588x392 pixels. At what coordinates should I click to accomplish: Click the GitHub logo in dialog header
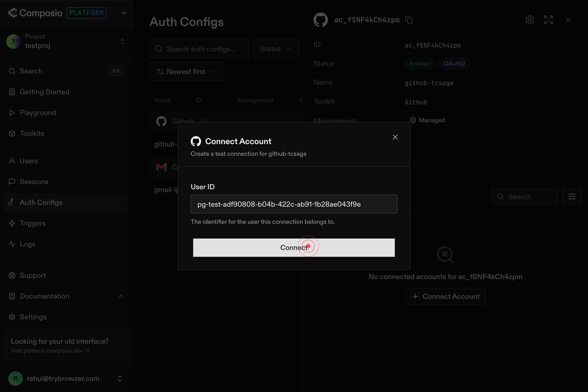click(x=196, y=141)
